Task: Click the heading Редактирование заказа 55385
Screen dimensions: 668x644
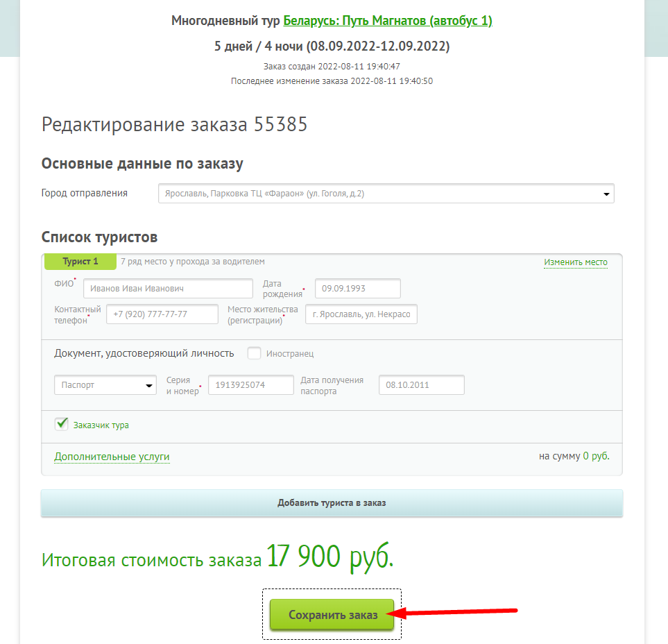Action: (x=174, y=124)
